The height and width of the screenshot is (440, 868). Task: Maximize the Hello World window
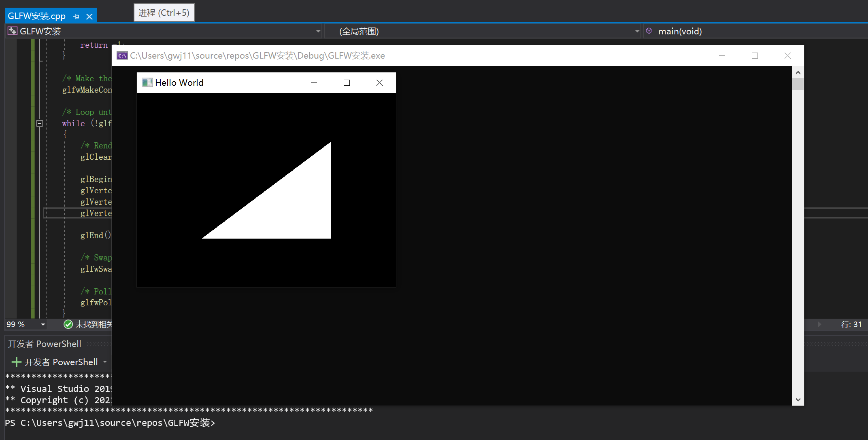[347, 82]
